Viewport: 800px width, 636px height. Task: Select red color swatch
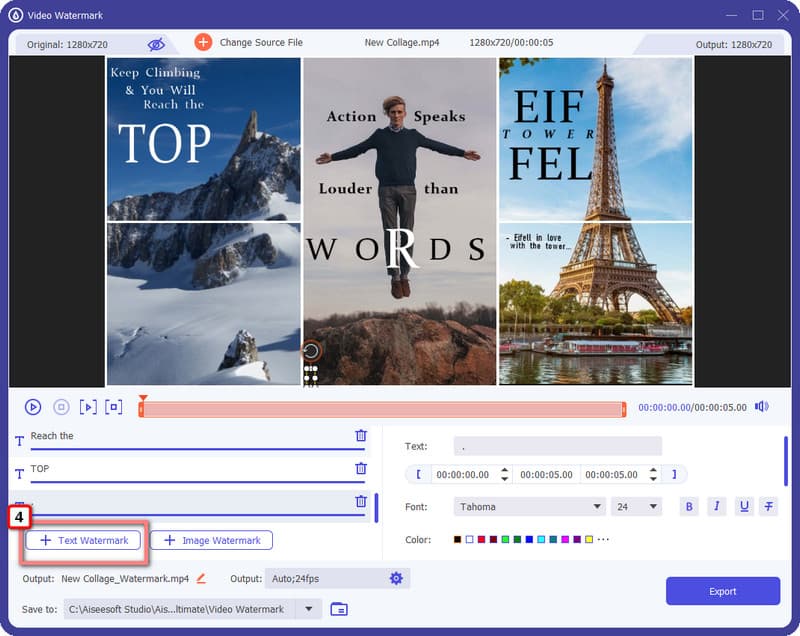tap(481, 540)
